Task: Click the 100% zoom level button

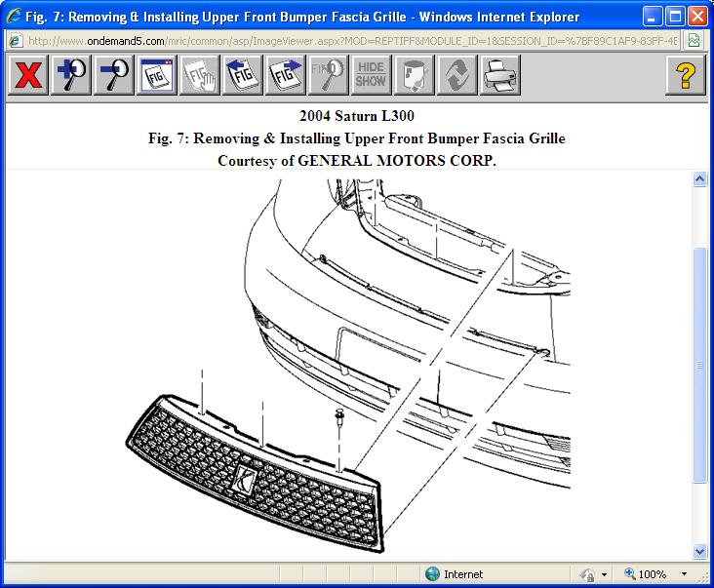Action: click(x=646, y=574)
